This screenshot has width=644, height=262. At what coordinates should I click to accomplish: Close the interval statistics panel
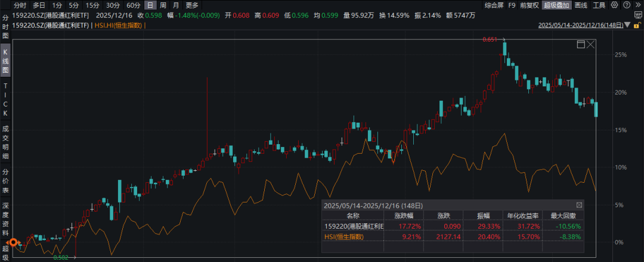(579, 205)
